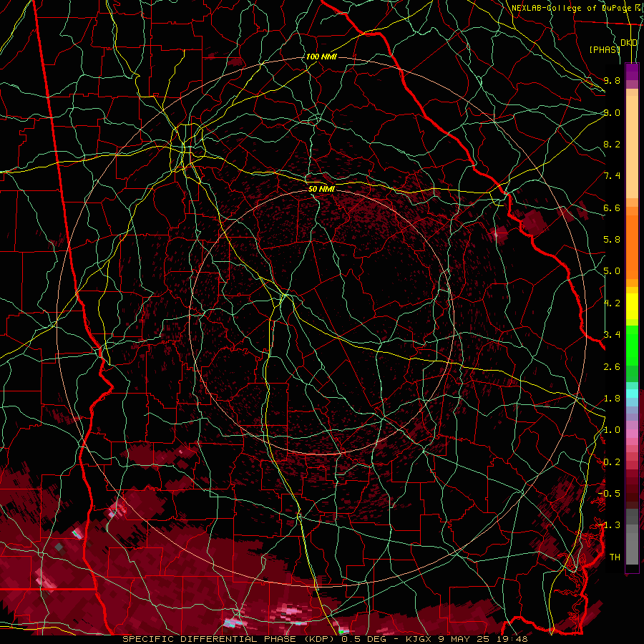Image resolution: width=644 pixels, height=644 pixels.
Task: Select the 7.4 scale value
Action: 612,176
